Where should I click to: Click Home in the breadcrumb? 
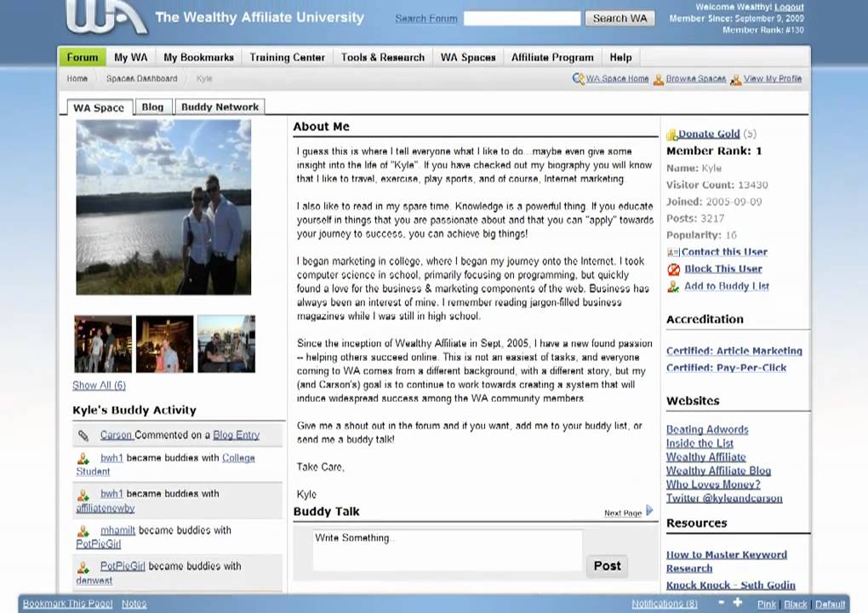(77, 78)
